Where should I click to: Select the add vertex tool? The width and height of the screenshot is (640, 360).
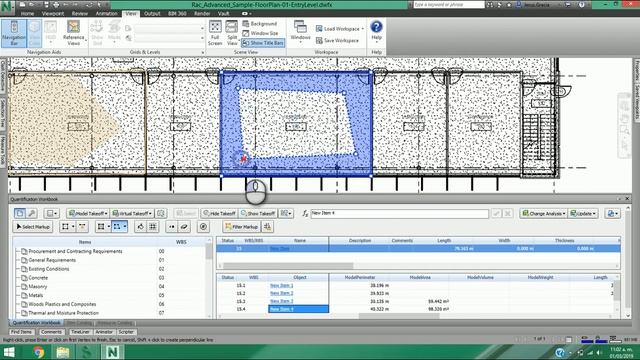[x=171, y=227]
